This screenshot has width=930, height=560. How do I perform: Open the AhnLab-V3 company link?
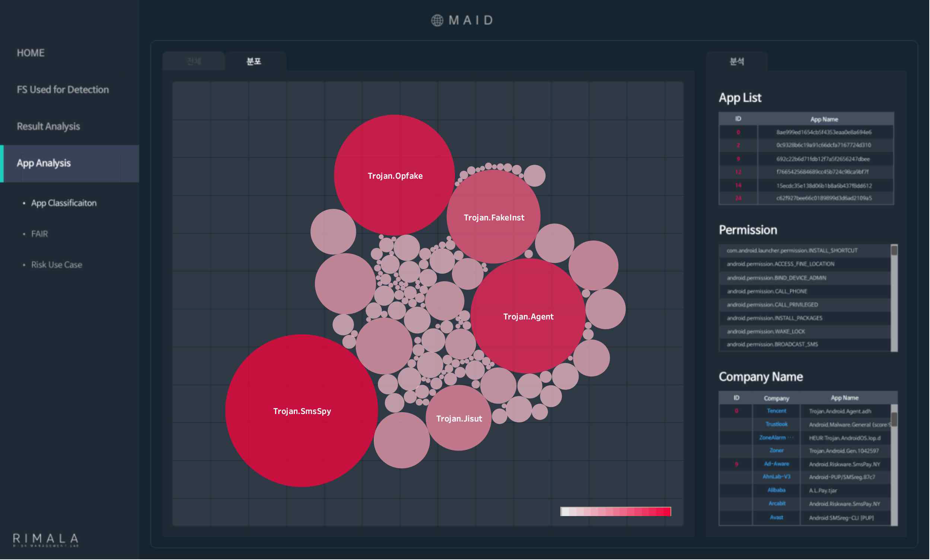pyautogui.click(x=776, y=477)
